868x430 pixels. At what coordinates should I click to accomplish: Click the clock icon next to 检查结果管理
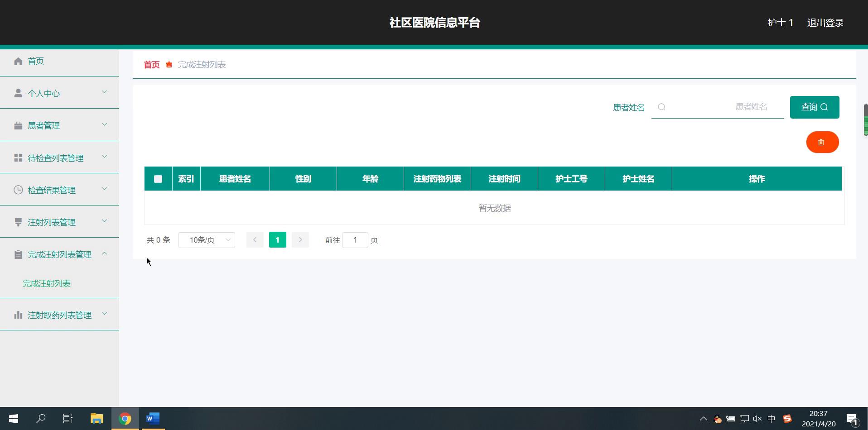(x=18, y=190)
